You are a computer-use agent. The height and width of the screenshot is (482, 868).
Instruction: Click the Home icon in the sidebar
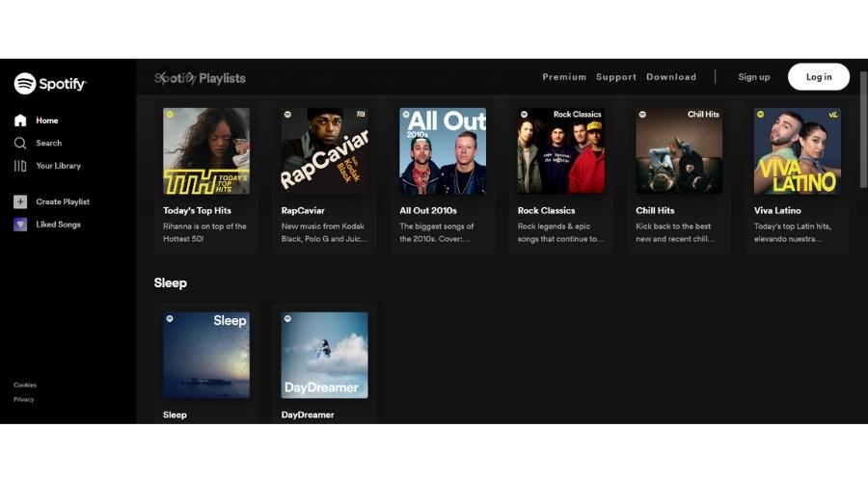point(20,120)
